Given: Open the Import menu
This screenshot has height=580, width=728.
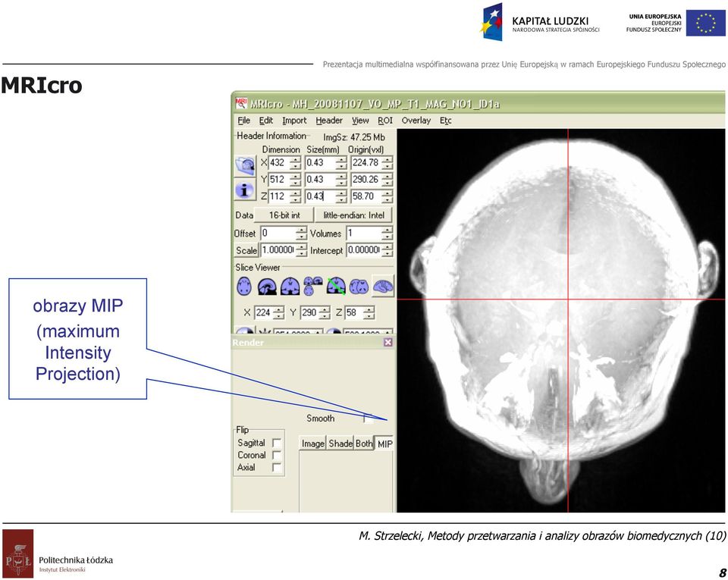Looking at the screenshot, I should (294, 121).
